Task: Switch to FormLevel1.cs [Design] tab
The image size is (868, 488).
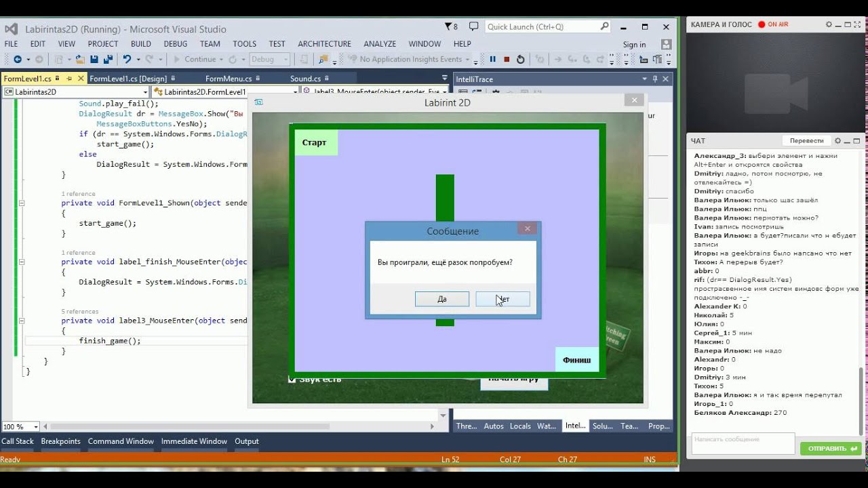Action: (x=128, y=79)
